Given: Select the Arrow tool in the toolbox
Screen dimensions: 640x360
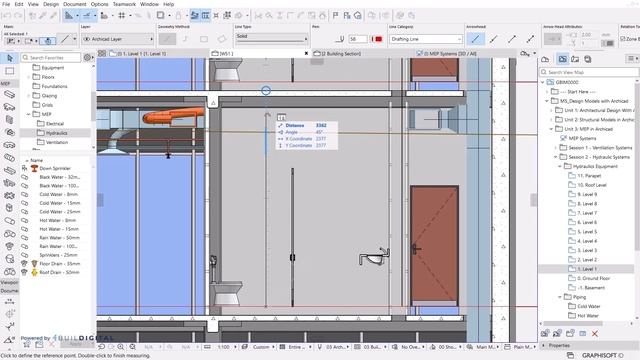Looking at the screenshot, I should click(10, 58).
